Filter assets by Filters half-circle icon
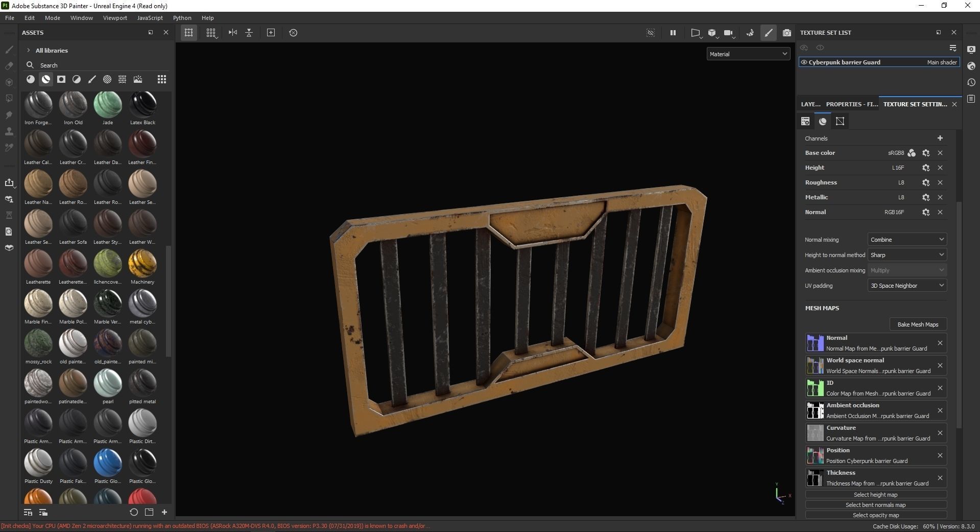980x532 pixels. pyautogui.click(x=77, y=79)
